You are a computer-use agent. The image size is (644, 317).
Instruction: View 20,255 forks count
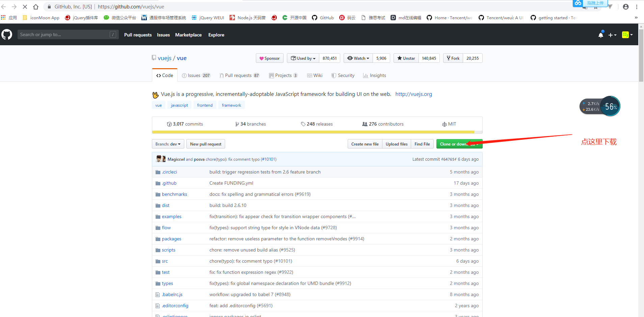tap(473, 58)
